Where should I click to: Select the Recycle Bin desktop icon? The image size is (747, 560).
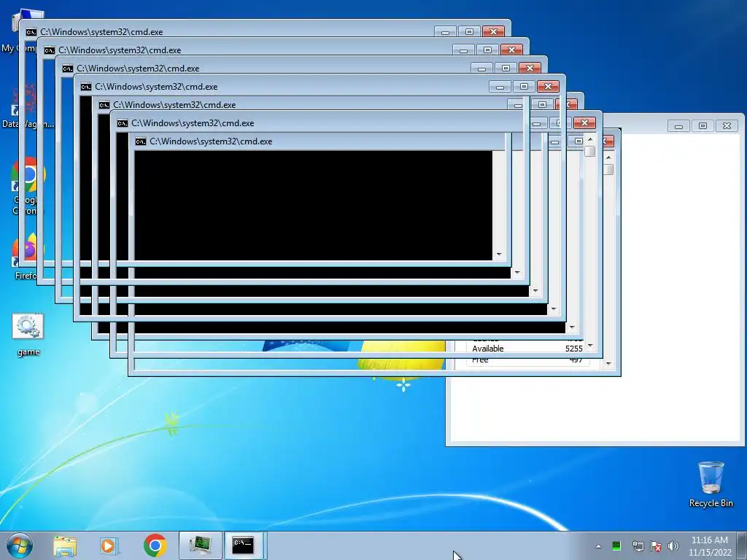[x=711, y=485]
